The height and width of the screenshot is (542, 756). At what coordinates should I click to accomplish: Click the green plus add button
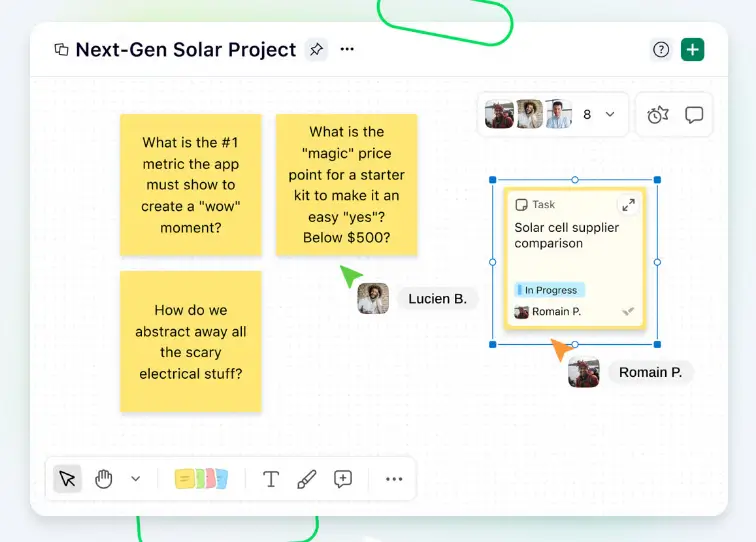pyautogui.click(x=692, y=49)
